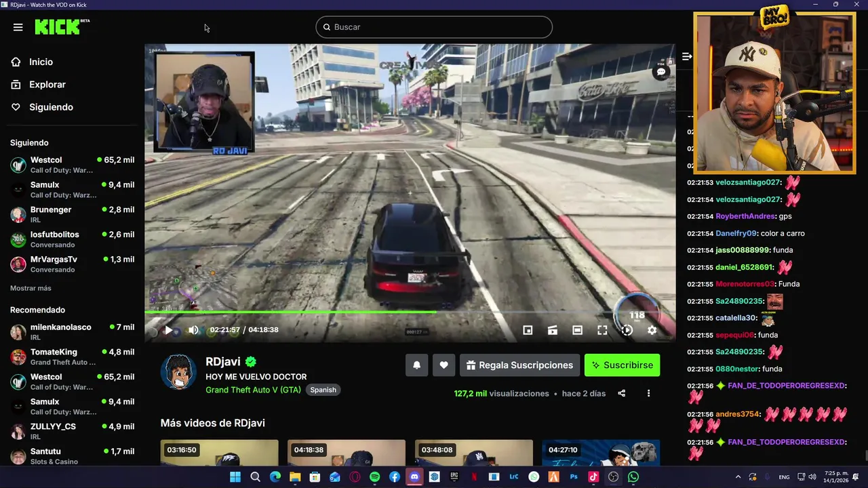Viewport: 868px width, 488px height.
Task: Click Regala Suscripciones button
Action: coord(519,365)
